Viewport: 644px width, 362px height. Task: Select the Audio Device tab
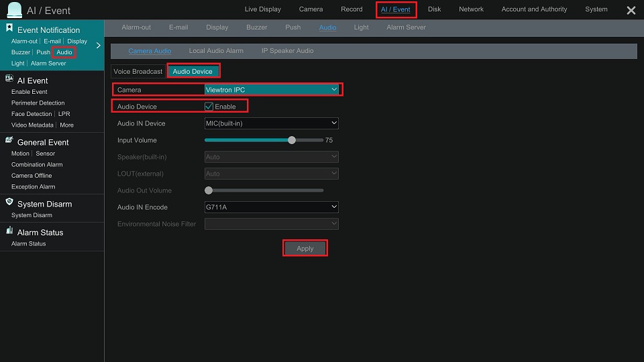point(193,72)
